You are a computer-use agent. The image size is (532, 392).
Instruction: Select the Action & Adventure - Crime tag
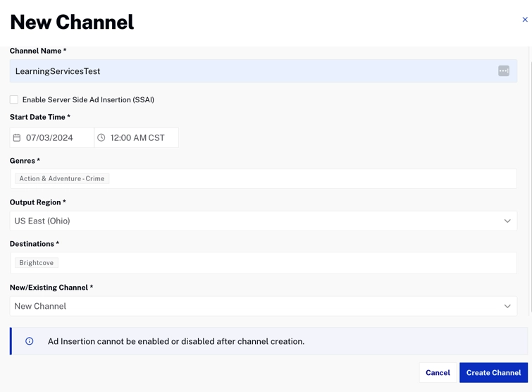(62, 178)
